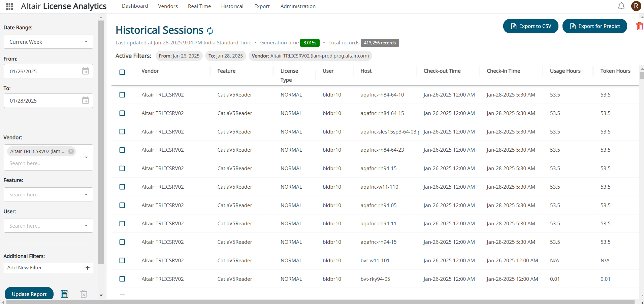This screenshot has width=644, height=304.
Task: Sort by the Feature column header
Action: pos(226,71)
